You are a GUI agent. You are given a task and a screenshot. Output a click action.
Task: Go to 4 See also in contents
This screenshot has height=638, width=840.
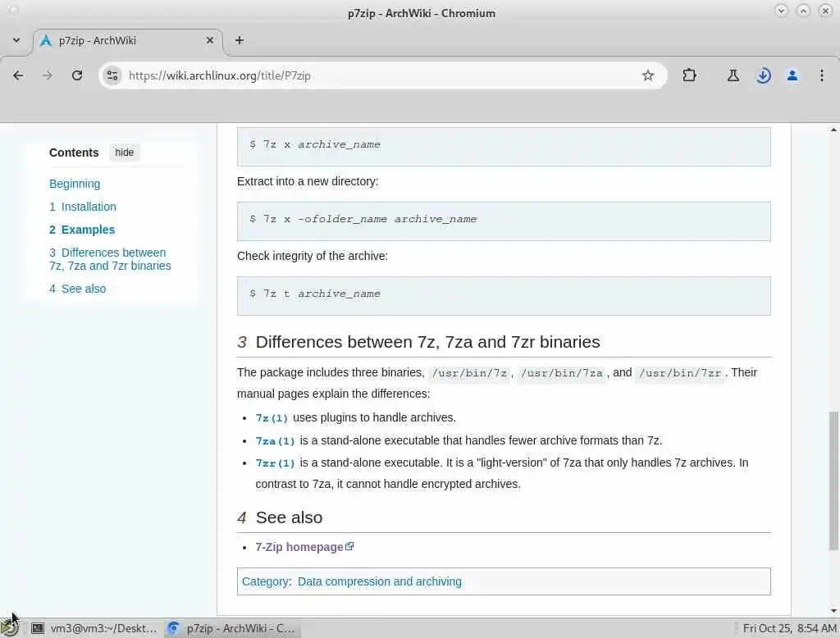pos(78,289)
